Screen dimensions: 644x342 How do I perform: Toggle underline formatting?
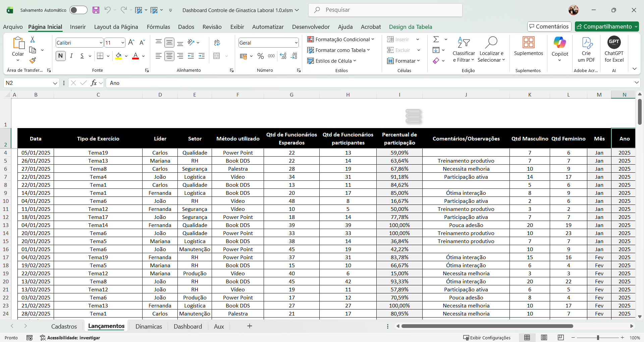(82, 56)
